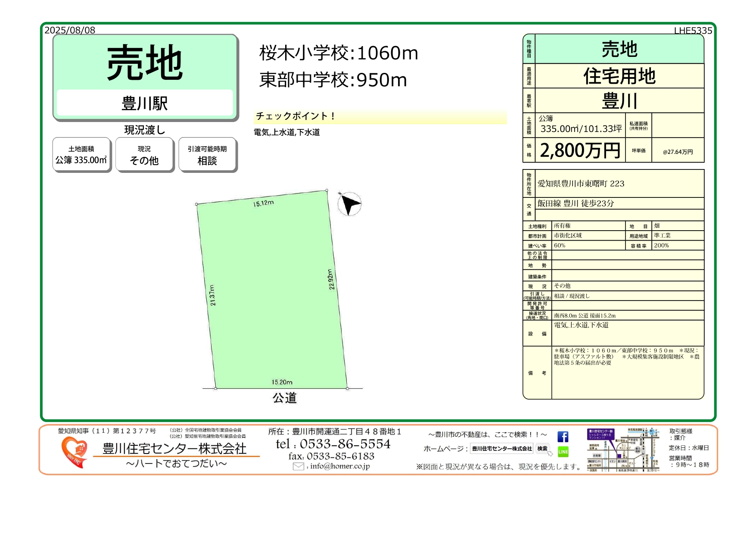Viewport: 756px width, 535px height.
Task: Click the info@homer.co.jp email address
Action: [x=339, y=466]
